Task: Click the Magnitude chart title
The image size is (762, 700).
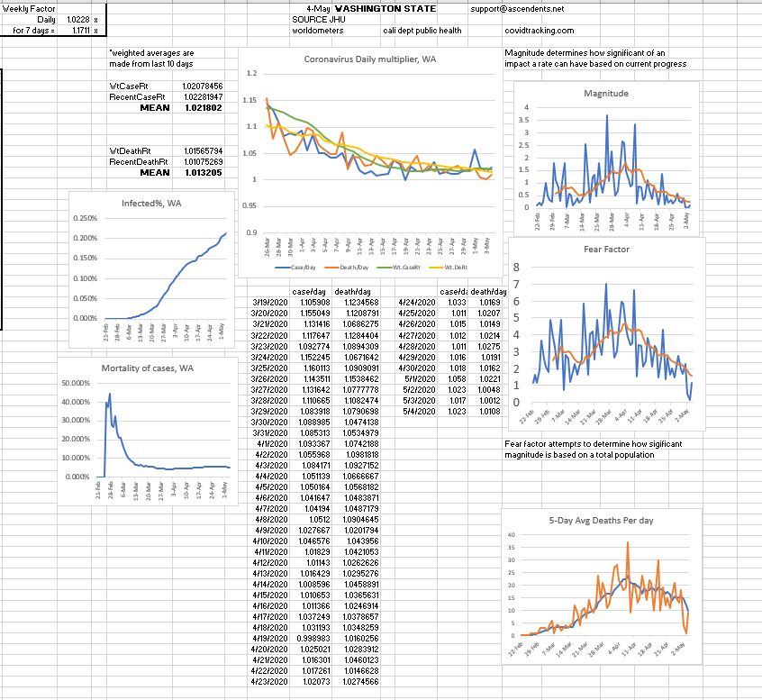Action: [606, 93]
